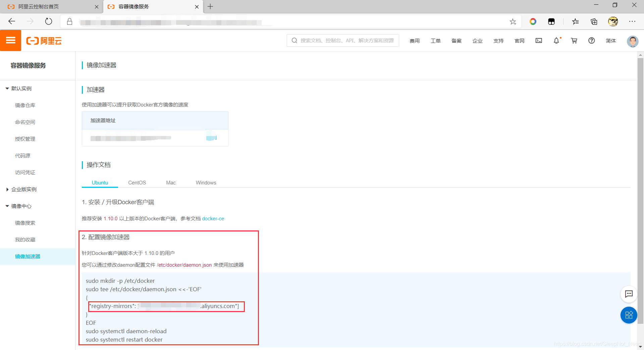This screenshot has height=350, width=644.
Task: Open browser collections icon
Action: coord(594,21)
